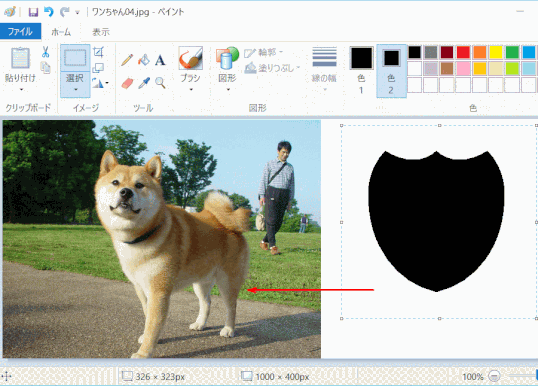Pick the green palette swatch
Viewport: 538px width, 386px height.
pos(512,52)
